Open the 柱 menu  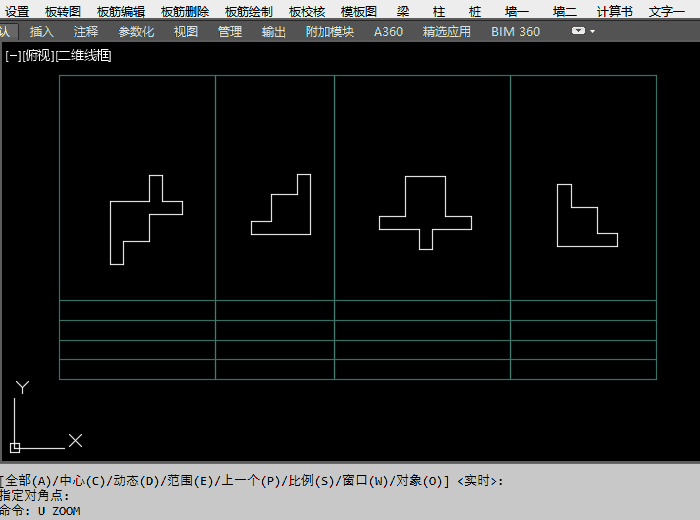click(439, 11)
